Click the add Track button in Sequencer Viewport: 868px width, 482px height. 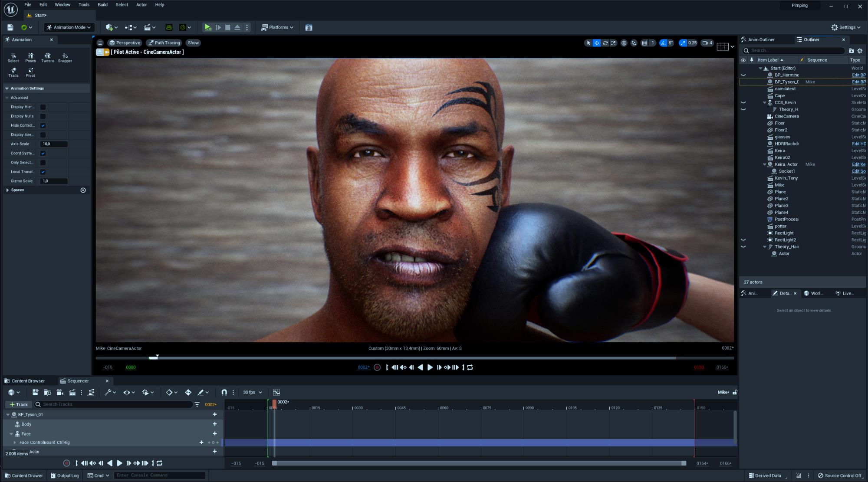18,404
